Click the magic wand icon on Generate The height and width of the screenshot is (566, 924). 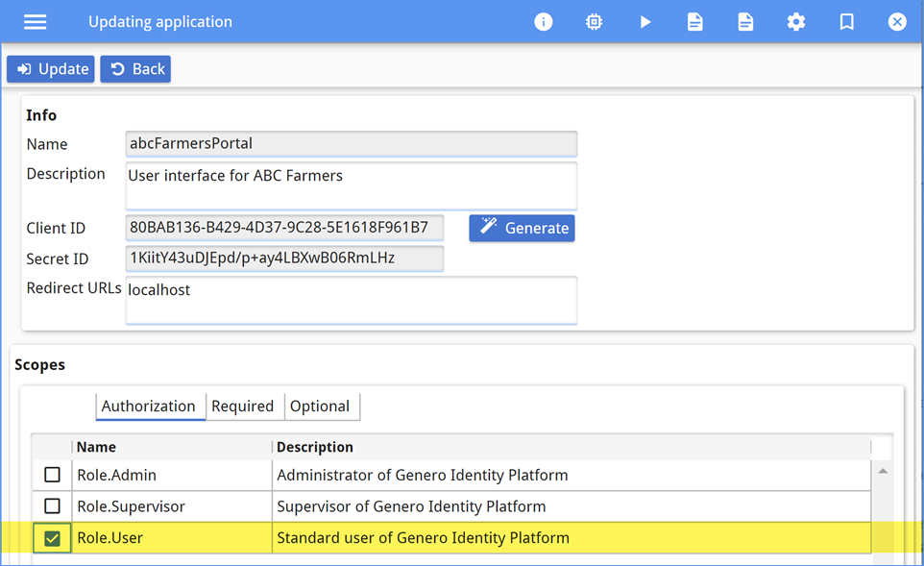coord(490,228)
